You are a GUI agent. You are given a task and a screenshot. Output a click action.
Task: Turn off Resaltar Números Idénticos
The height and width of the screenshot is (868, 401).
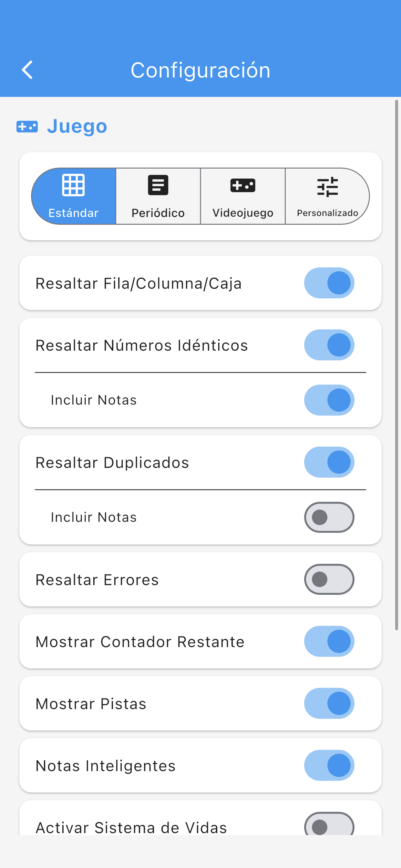pos(329,345)
